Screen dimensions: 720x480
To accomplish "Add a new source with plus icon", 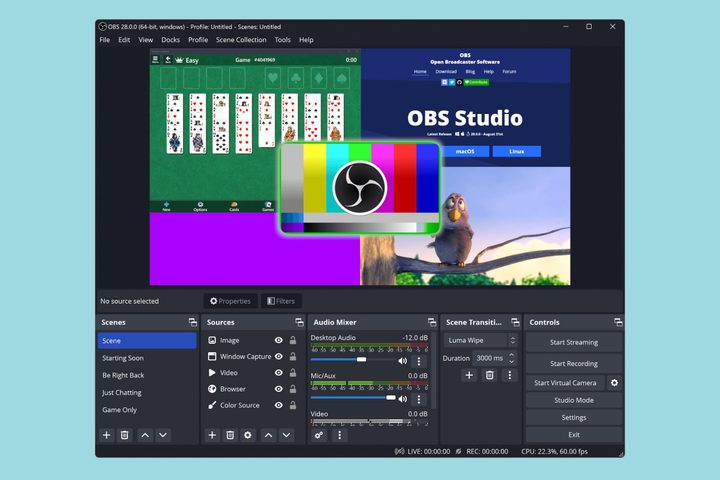I will point(212,435).
